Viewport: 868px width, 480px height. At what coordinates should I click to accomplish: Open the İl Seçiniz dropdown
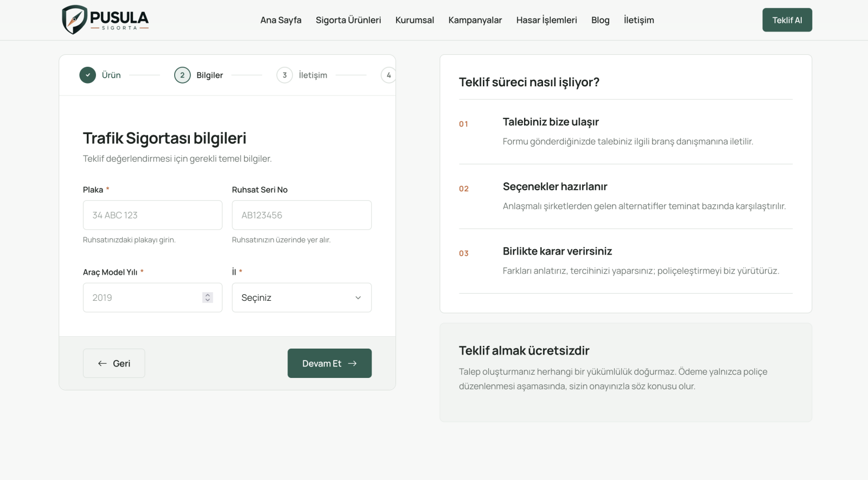click(x=302, y=298)
